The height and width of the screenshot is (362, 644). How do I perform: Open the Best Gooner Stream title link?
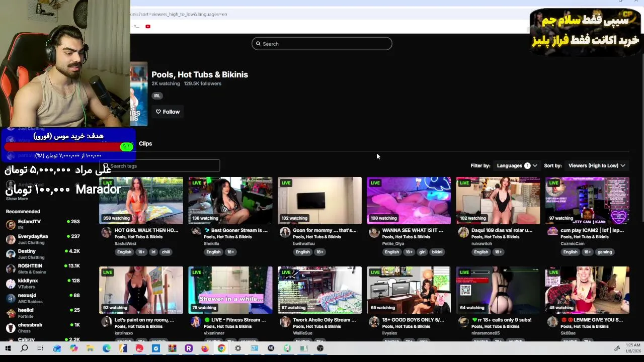[x=235, y=230]
